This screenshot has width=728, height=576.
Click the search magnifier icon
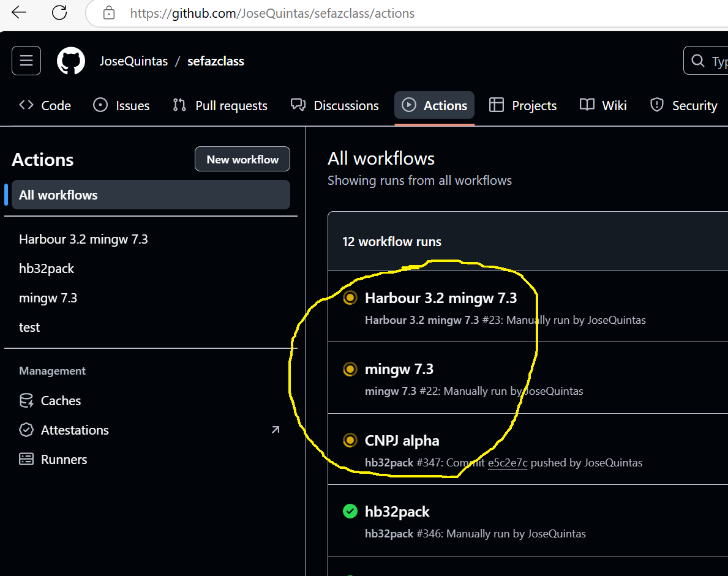pos(697,61)
